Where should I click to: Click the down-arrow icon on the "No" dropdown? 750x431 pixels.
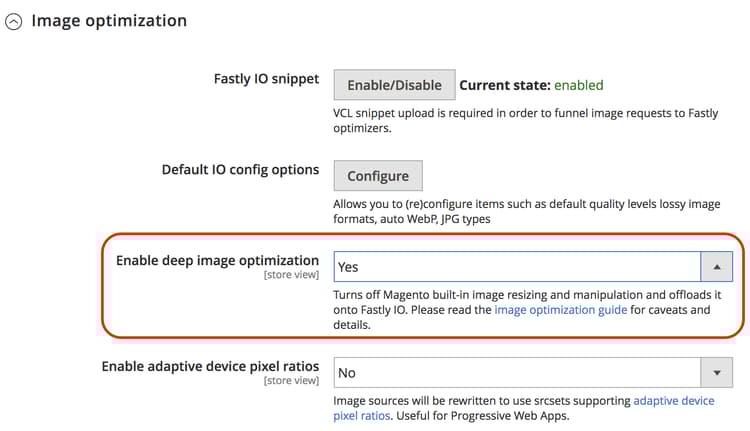tap(716, 373)
